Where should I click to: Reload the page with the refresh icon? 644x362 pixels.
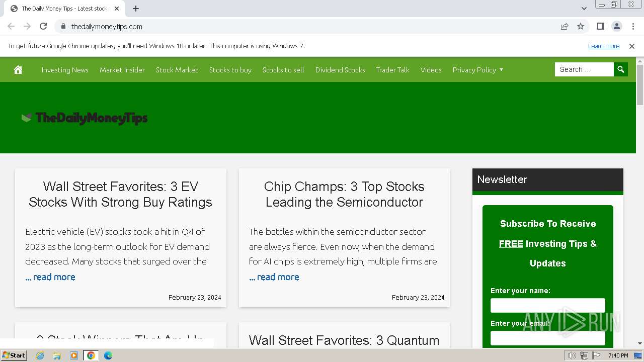click(x=43, y=26)
